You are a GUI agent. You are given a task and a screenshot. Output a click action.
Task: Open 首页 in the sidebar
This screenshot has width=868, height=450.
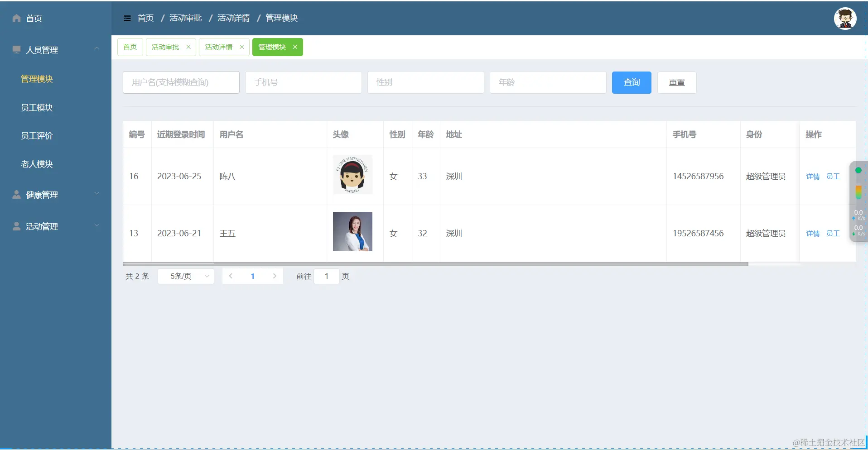34,18
